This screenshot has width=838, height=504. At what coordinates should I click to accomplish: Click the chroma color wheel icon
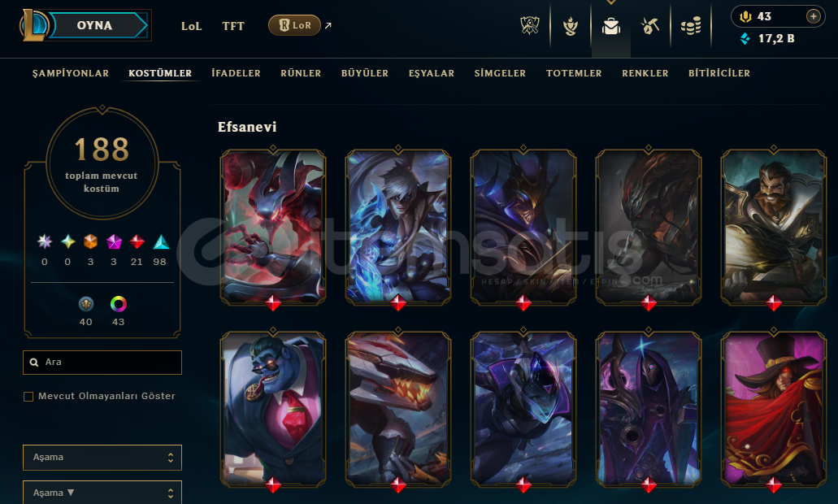click(118, 304)
